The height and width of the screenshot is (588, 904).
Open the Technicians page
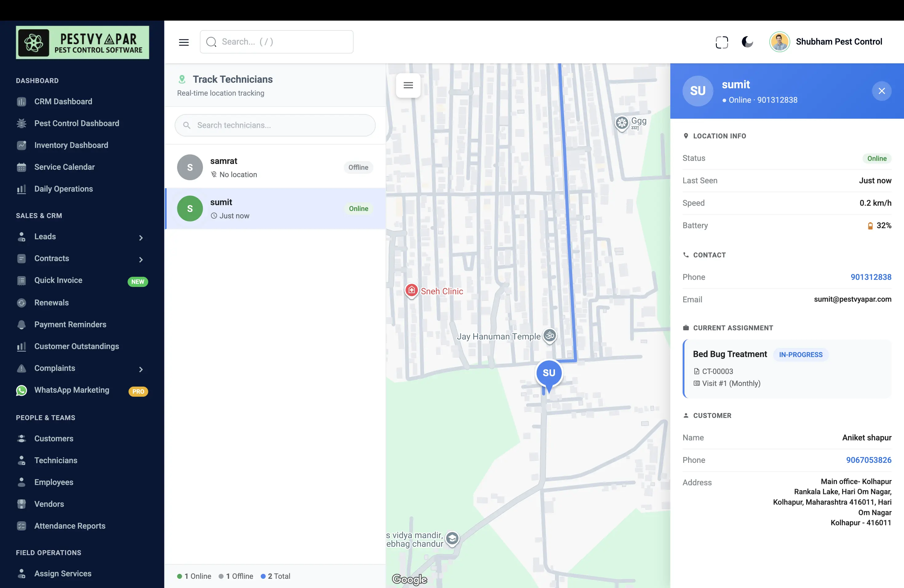(x=56, y=460)
